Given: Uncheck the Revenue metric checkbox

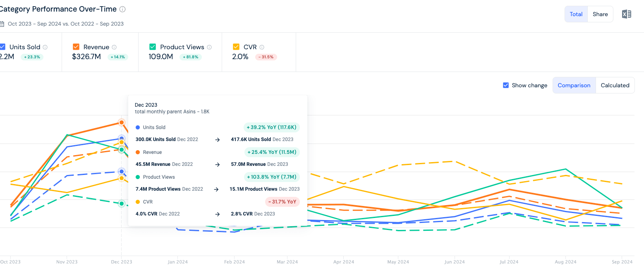Looking at the screenshot, I should pos(76,47).
